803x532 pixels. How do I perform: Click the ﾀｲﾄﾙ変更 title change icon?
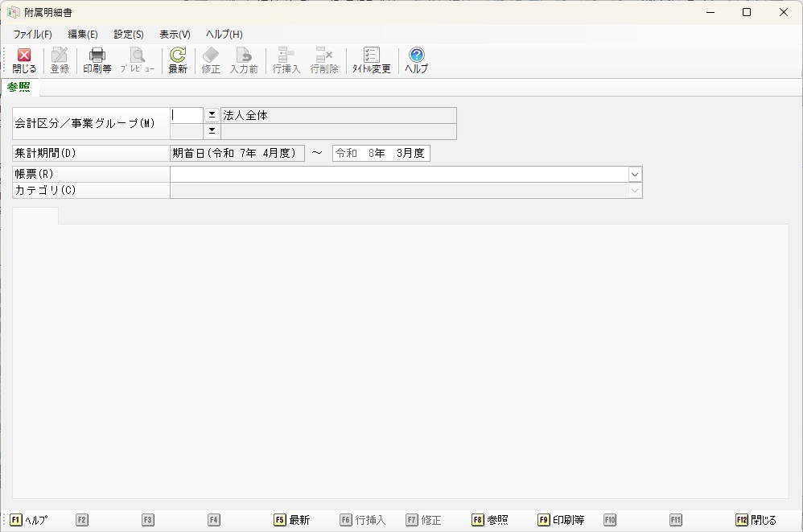pyautogui.click(x=371, y=56)
